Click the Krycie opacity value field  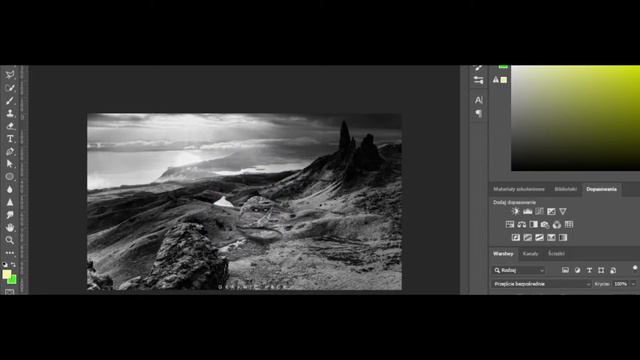pyautogui.click(x=620, y=284)
